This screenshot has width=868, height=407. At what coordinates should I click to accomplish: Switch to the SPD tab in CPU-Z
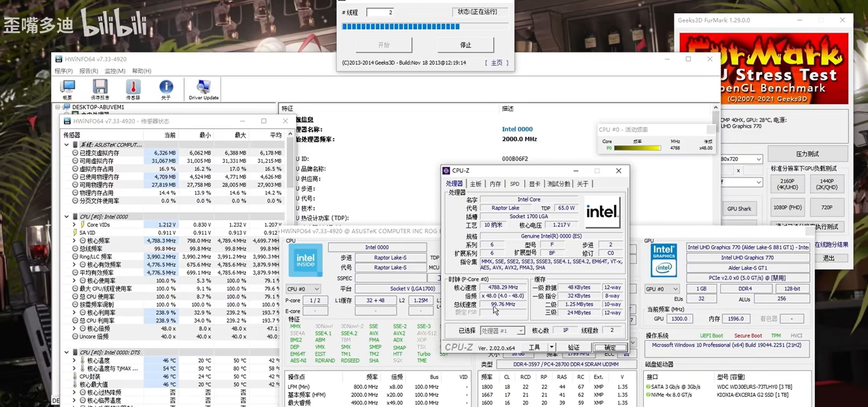click(x=514, y=184)
